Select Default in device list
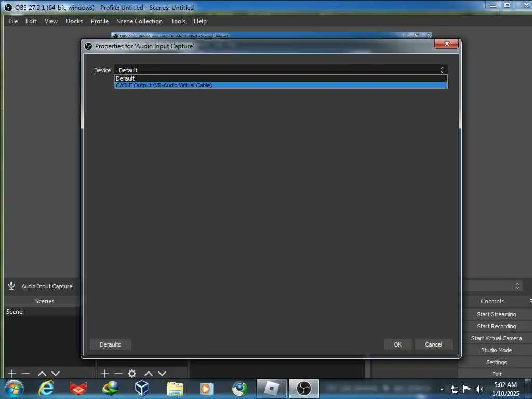The height and width of the screenshot is (399, 532). tap(281, 78)
